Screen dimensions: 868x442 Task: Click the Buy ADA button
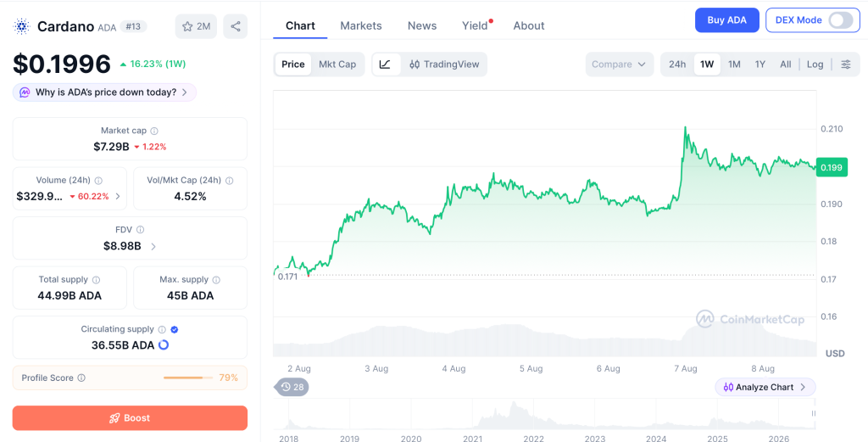(x=726, y=20)
